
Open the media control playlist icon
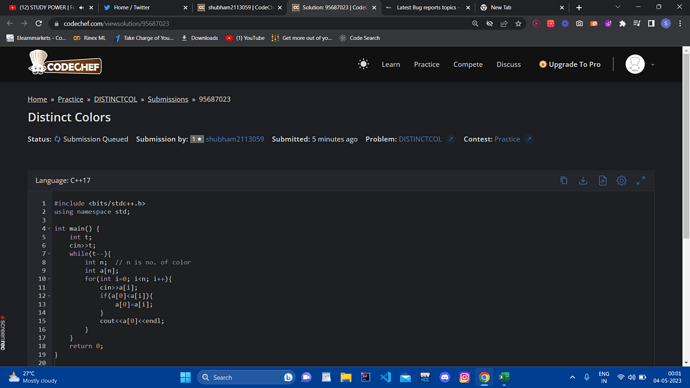637,23
